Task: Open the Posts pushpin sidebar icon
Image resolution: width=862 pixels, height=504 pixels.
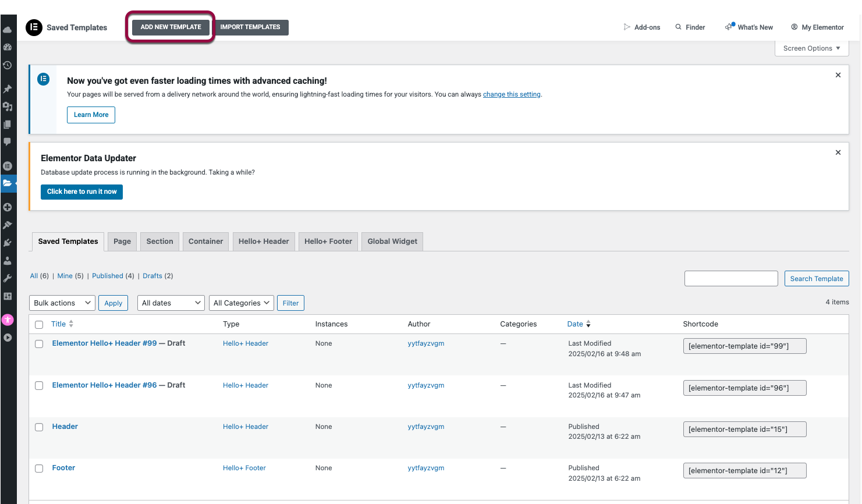Action: tap(8, 89)
